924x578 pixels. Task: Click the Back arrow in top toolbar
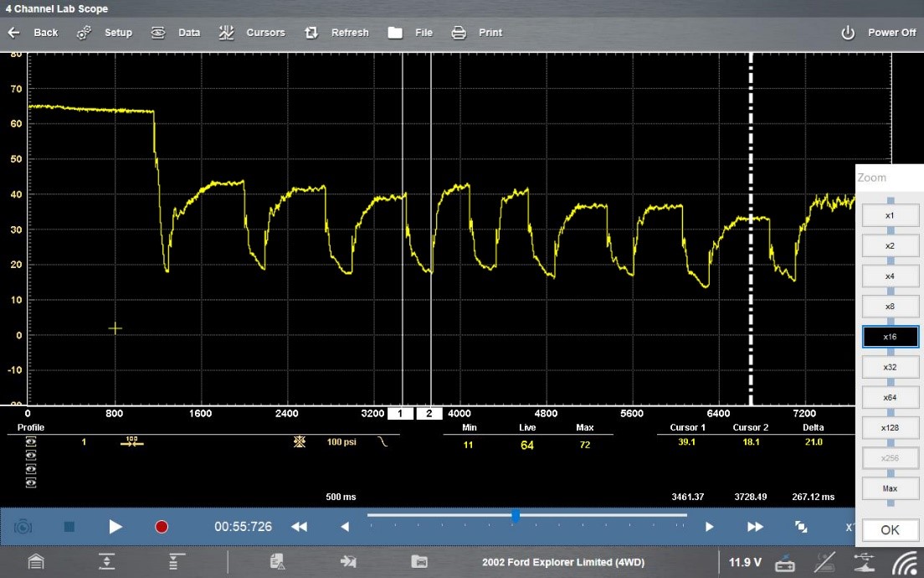point(13,33)
